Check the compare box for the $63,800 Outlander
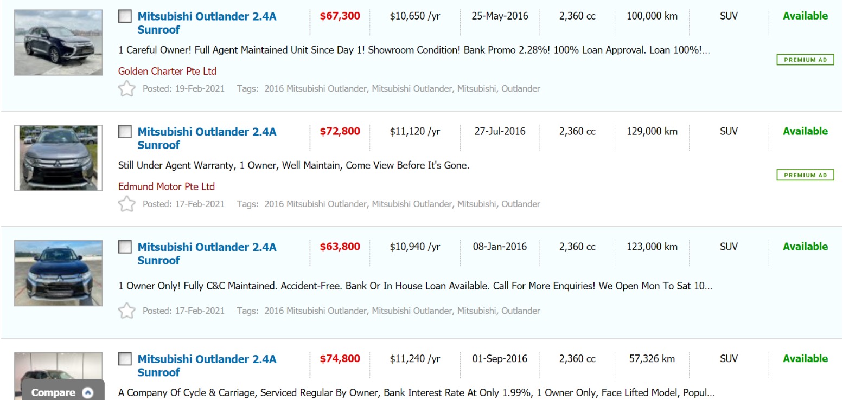 coord(125,247)
